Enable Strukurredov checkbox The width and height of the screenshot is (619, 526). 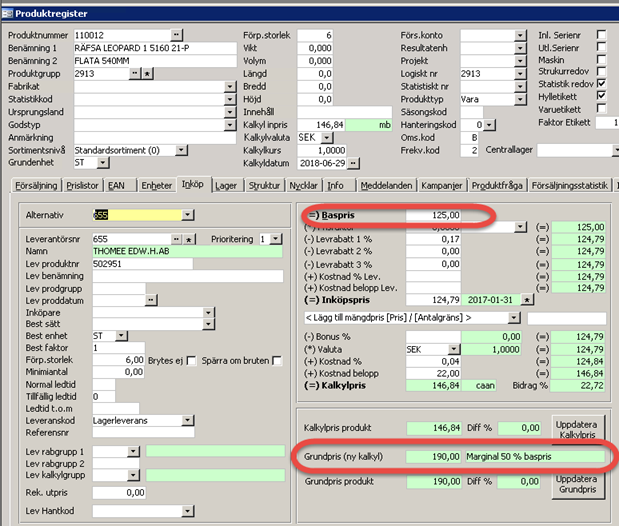click(x=601, y=71)
